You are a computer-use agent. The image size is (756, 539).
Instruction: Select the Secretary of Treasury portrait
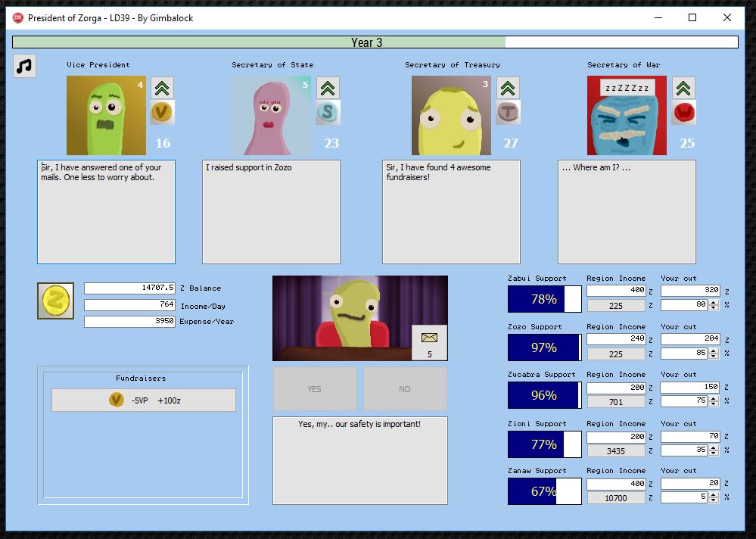pyautogui.click(x=451, y=115)
